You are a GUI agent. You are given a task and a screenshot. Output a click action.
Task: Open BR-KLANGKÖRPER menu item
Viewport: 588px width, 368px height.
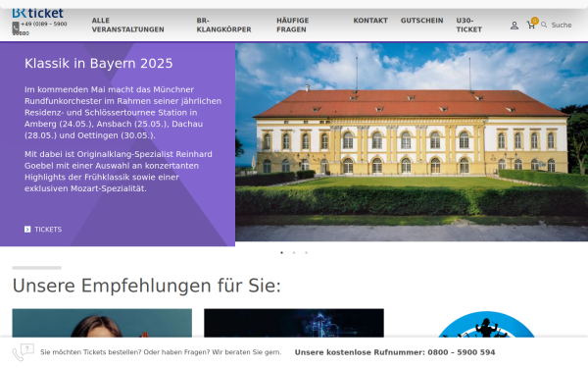pos(223,25)
